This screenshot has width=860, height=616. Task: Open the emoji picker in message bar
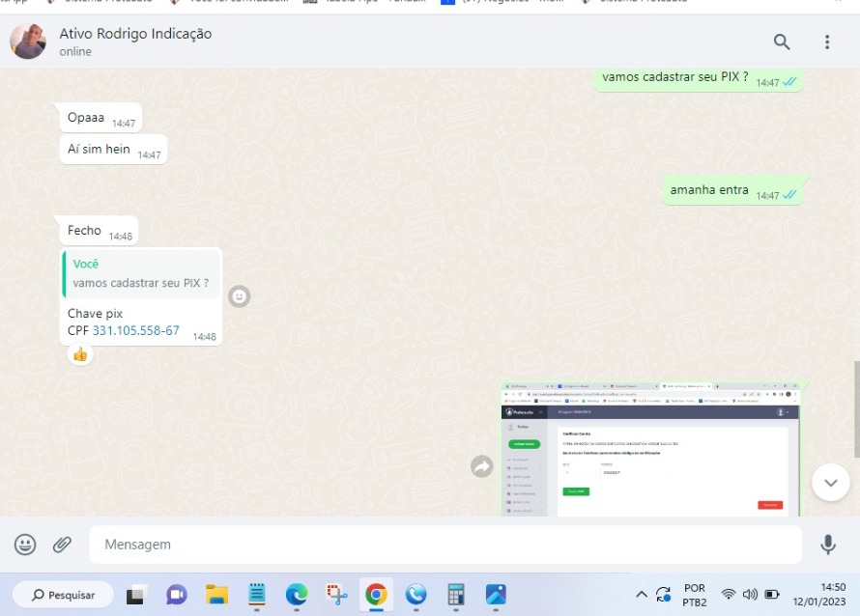coord(25,545)
